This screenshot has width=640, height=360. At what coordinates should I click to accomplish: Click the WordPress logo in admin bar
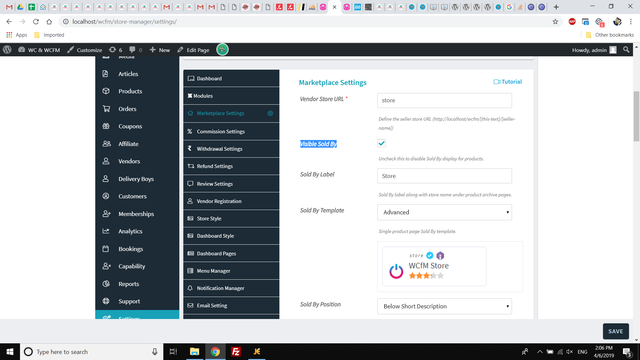[7, 50]
